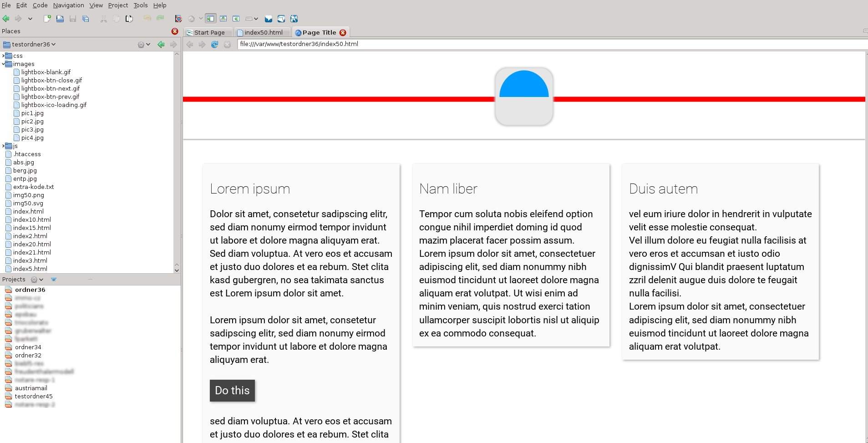
Task: Open the ordner34 project
Action: pyautogui.click(x=28, y=347)
